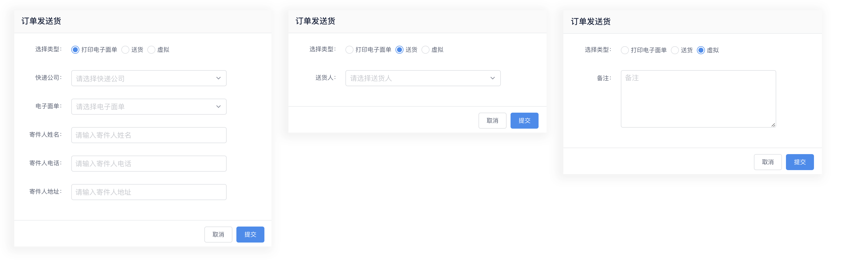Viewport: 868px width, 273px height.
Task: Select 打印电子面单 radio in right dialog
Action: point(625,50)
